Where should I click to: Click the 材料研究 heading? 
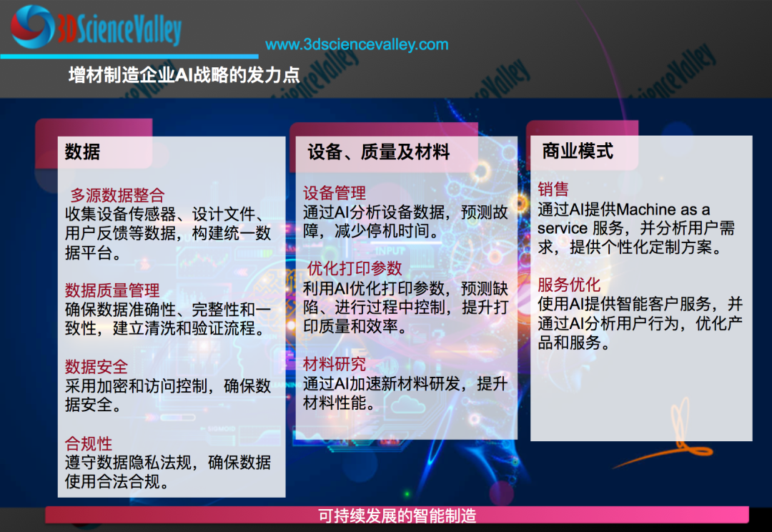(335, 364)
